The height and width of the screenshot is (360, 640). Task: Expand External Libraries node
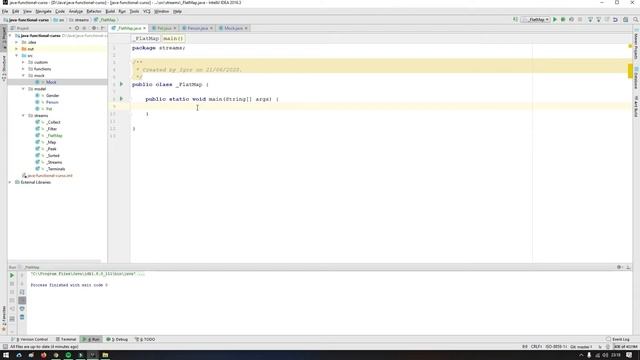(11, 182)
